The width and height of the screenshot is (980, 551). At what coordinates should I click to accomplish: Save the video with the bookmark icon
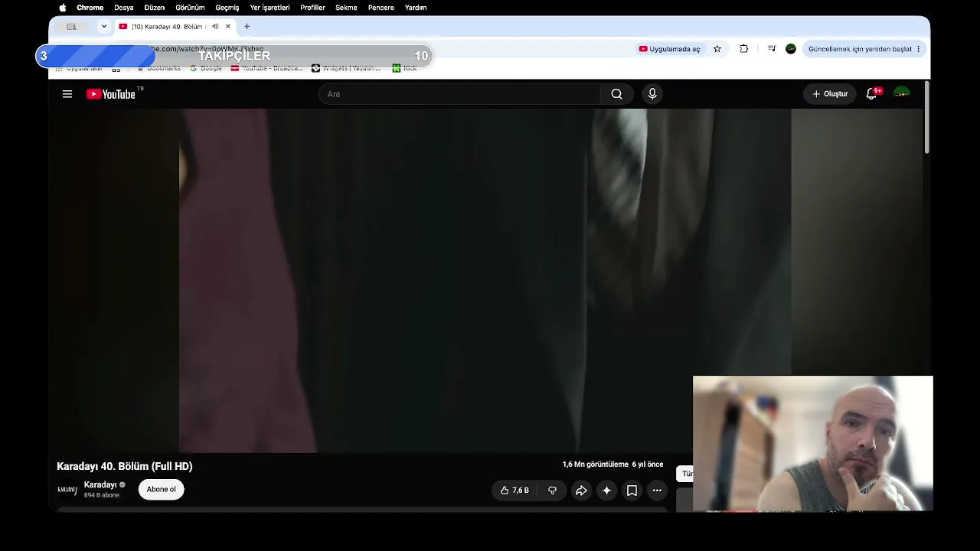632,491
